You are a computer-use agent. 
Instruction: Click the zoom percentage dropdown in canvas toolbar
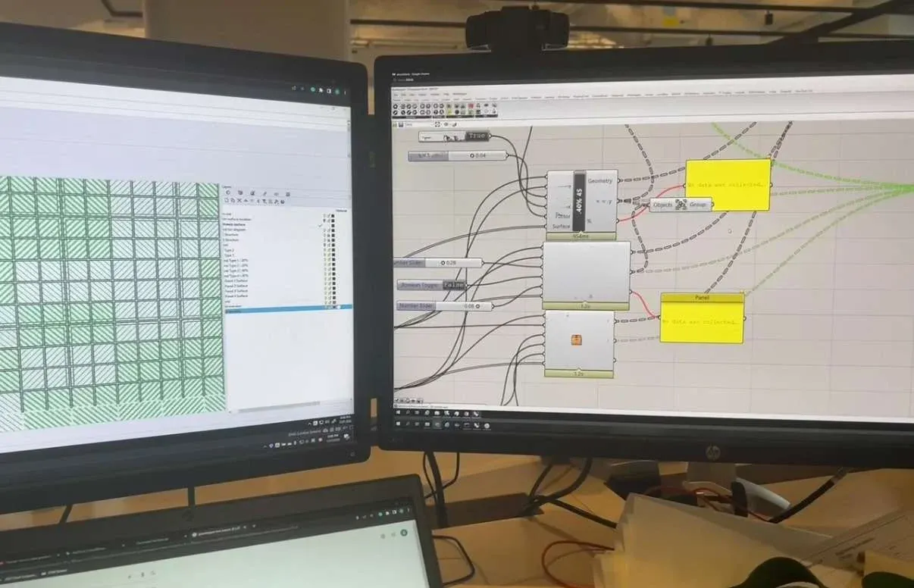(x=419, y=125)
